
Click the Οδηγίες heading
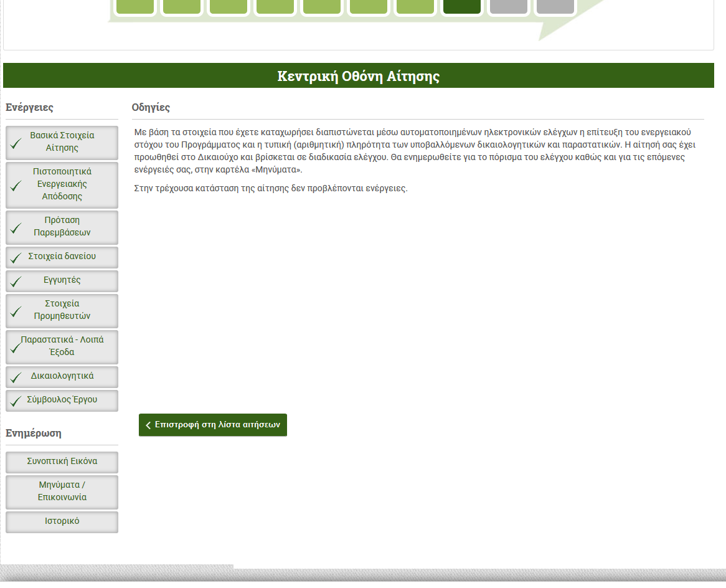click(151, 108)
